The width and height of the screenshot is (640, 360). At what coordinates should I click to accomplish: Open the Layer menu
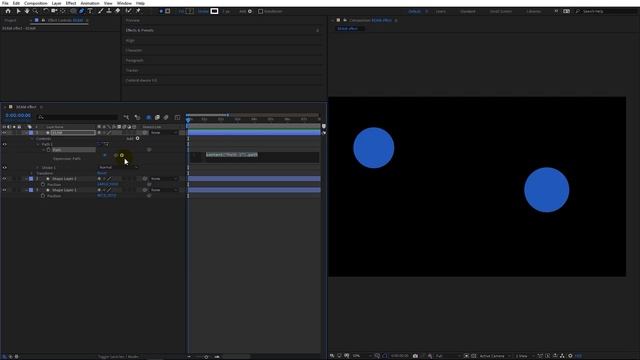pos(56,3)
